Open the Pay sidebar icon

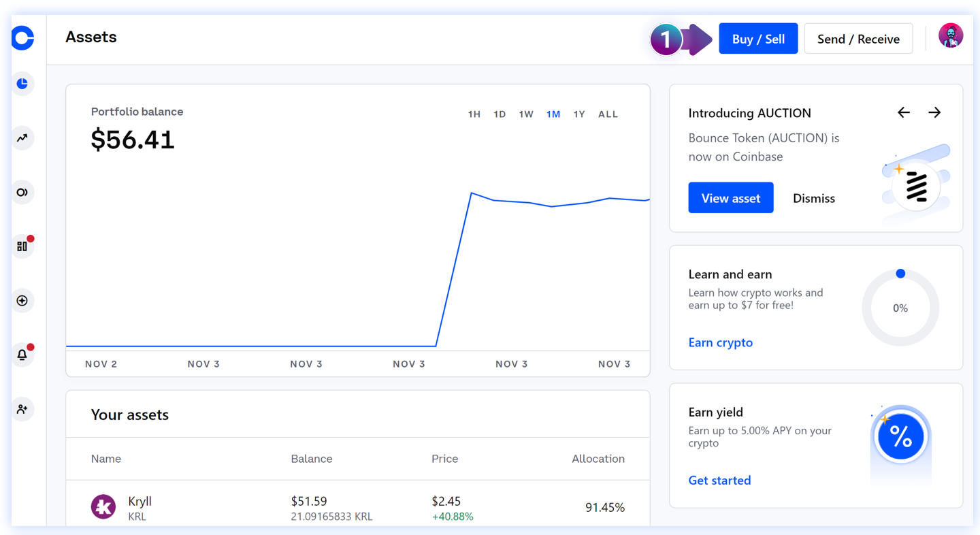coord(22,192)
